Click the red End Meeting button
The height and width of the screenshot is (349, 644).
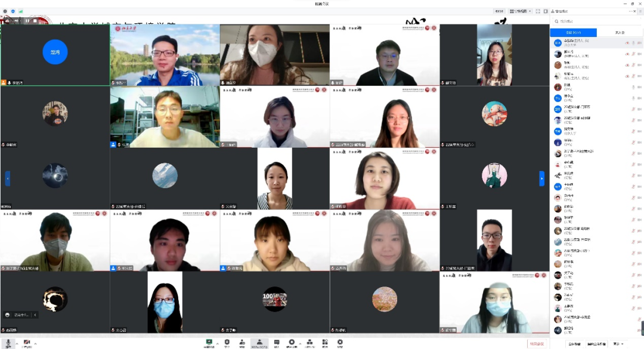tap(536, 344)
